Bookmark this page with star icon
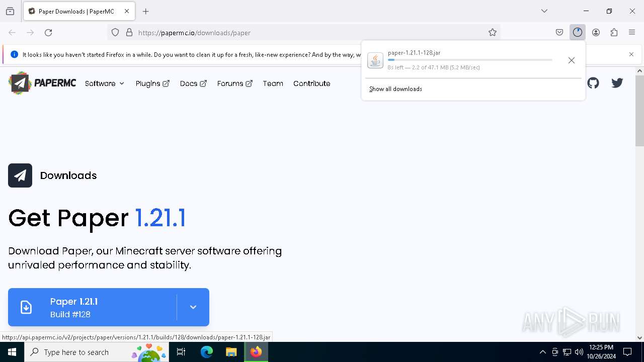644x362 pixels. tap(493, 33)
